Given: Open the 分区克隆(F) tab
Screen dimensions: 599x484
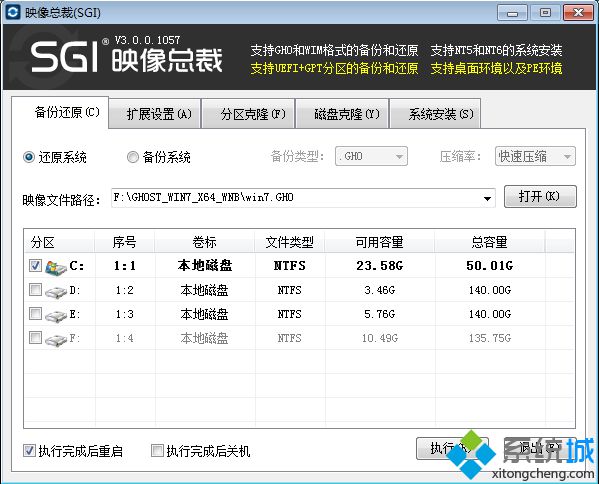Looking at the screenshot, I should pyautogui.click(x=248, y=114).
